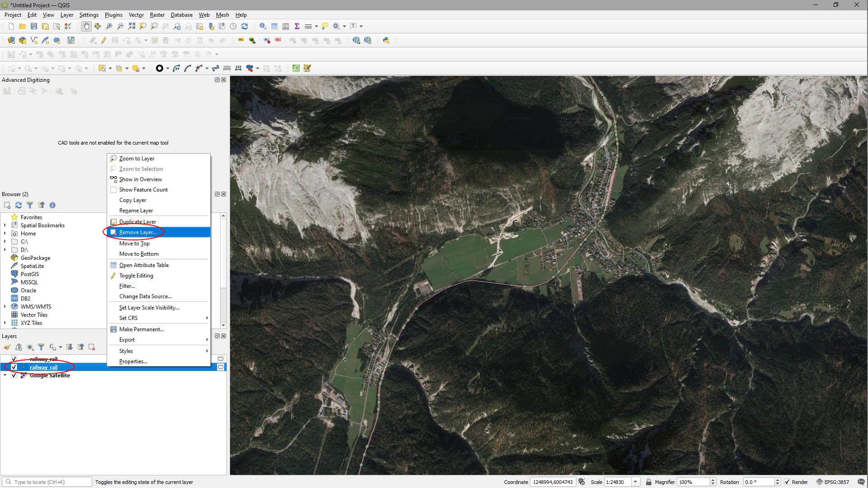The width and height of the screenshot is (868, 488).
Task: Refresh the map canvas
Action: click(x=245, y=26)
